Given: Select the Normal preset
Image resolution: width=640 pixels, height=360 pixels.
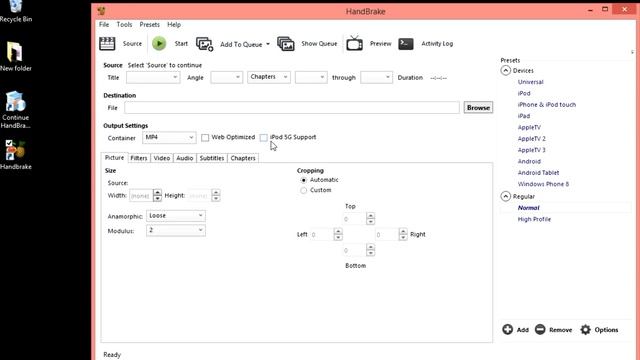Looking at the screenshot, I should 528,208.
